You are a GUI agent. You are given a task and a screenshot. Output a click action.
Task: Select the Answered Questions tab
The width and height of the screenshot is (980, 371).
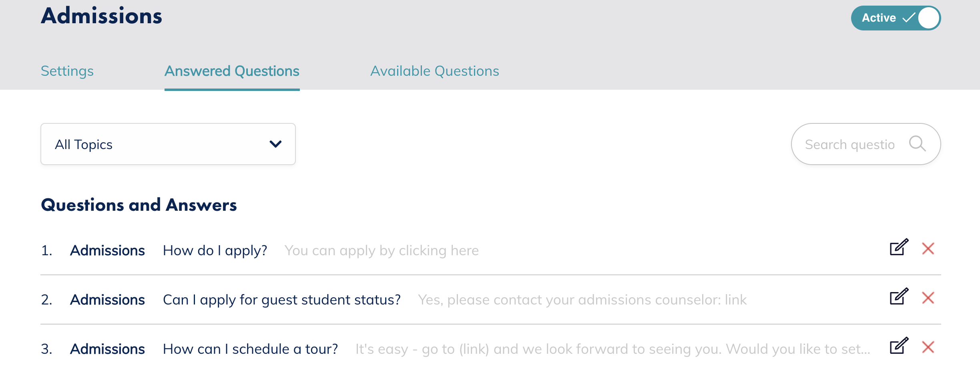[x=232, y=71]
